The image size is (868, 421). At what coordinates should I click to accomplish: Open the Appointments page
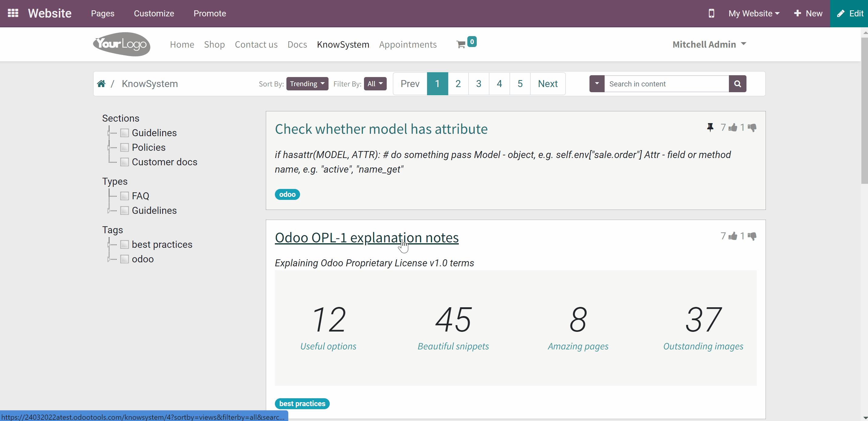coord(408,45)
